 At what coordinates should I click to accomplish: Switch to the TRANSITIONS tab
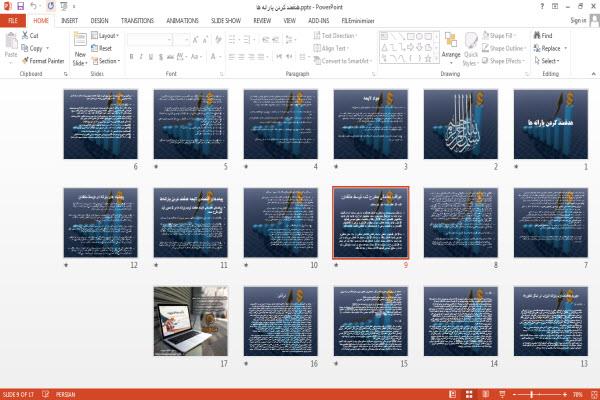pyautogui.click(x=137, y=21)
